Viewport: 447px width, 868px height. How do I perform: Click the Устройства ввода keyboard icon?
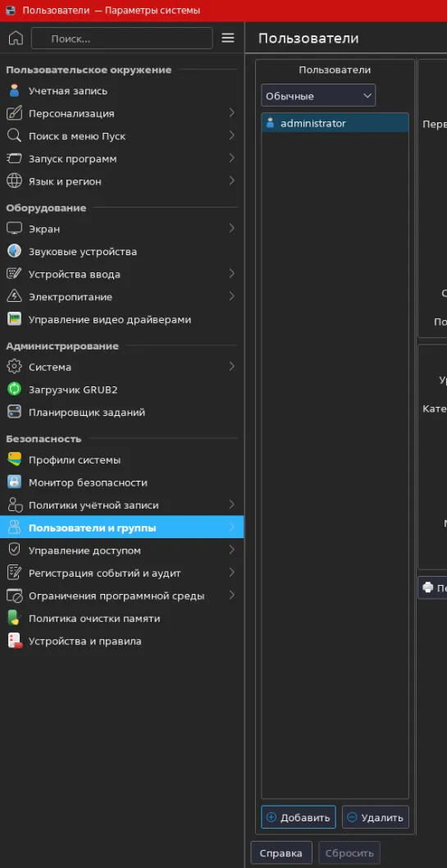[x=14, y=274]
